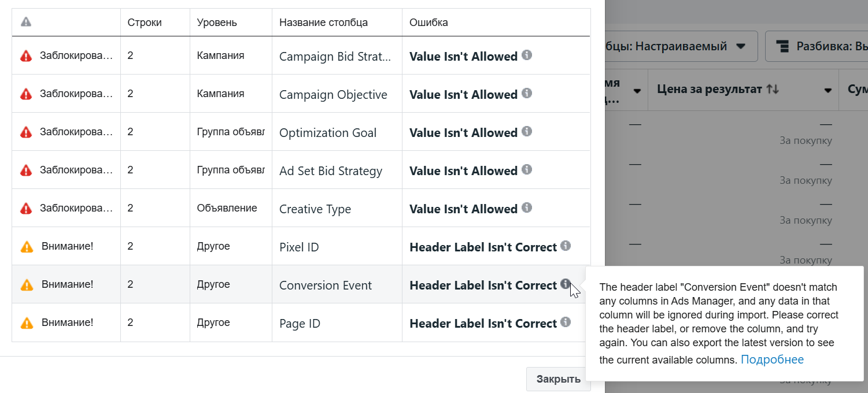Click info icon on Conversion Event row
Screen dimensions: 868x393
(x=566, y=284)
